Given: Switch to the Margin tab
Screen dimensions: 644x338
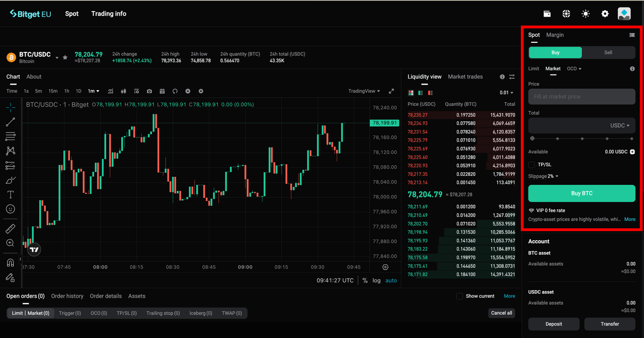Looking at the screenshot, I should coord(555,35).
